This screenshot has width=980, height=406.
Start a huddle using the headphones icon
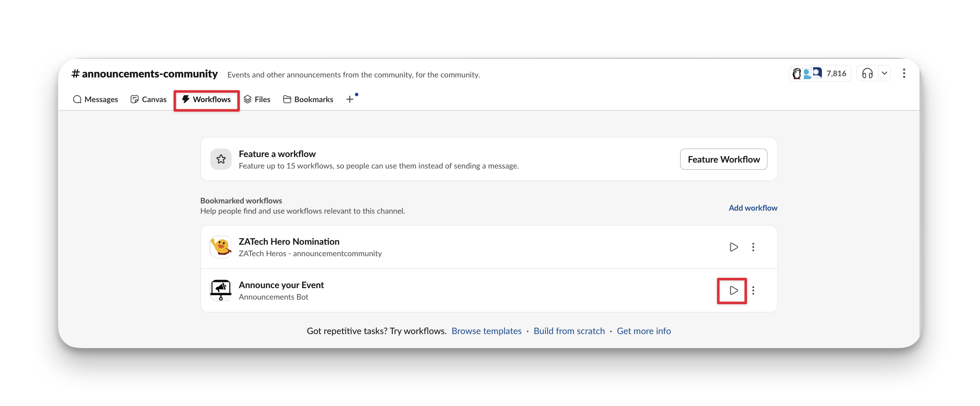click(x=867, y=73)
